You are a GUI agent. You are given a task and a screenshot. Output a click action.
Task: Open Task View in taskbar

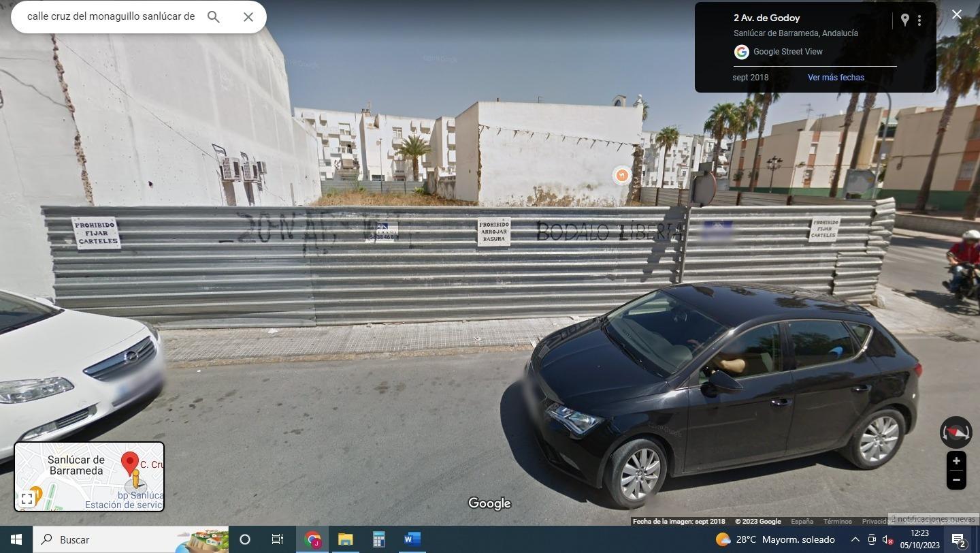[x=278, y=539]
